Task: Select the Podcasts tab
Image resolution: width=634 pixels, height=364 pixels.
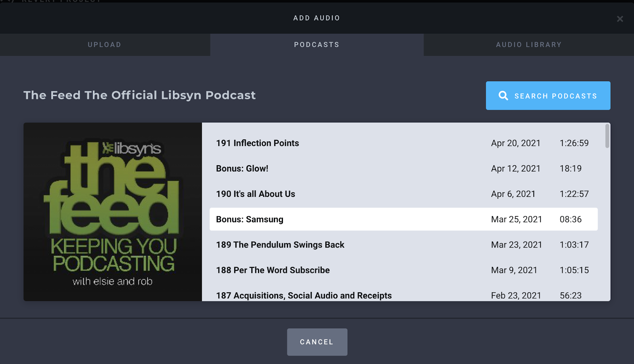Action: [317, 45]
